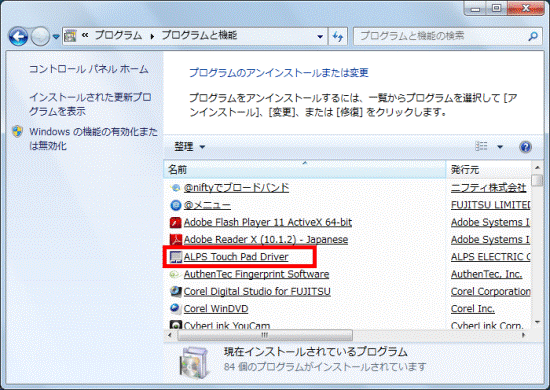Click the vertical scrollbar thumb
550x390 pixels.
click(x=537, y=180)
